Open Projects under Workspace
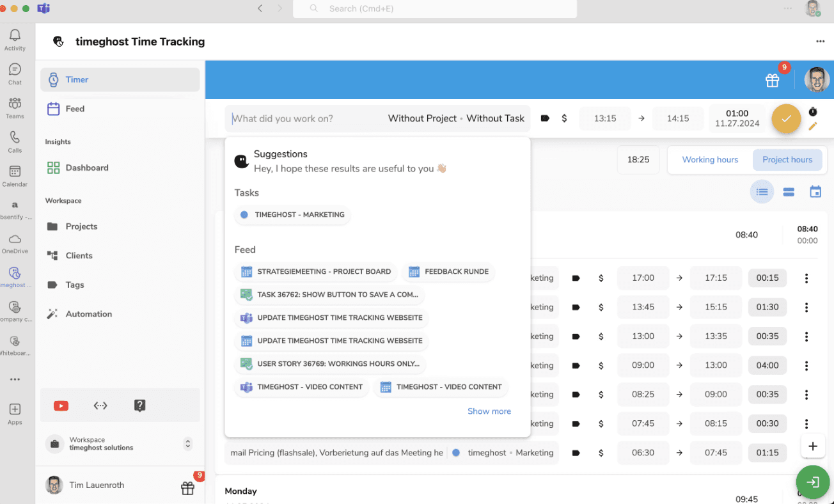This screenshot has height=504, width=834. point(120,226)
